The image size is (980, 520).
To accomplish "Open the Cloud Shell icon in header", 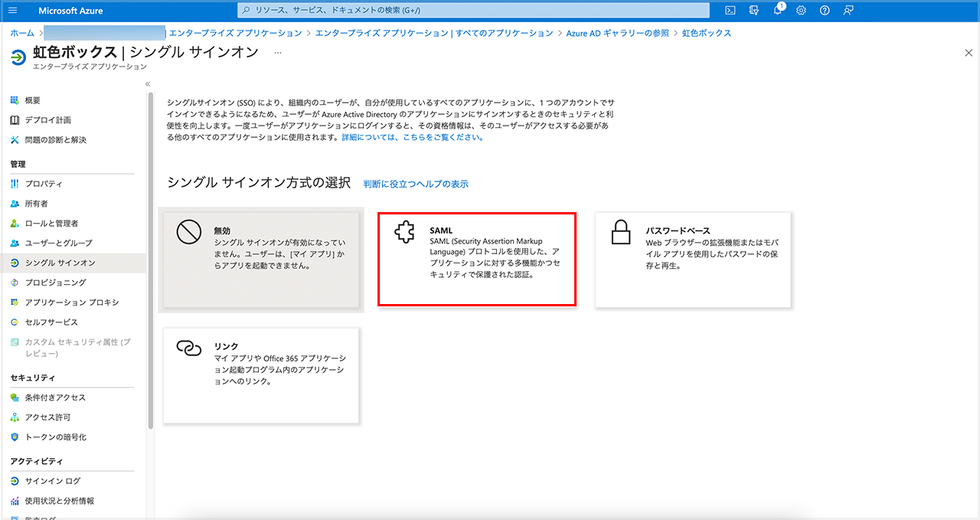I will click(730, 11).
